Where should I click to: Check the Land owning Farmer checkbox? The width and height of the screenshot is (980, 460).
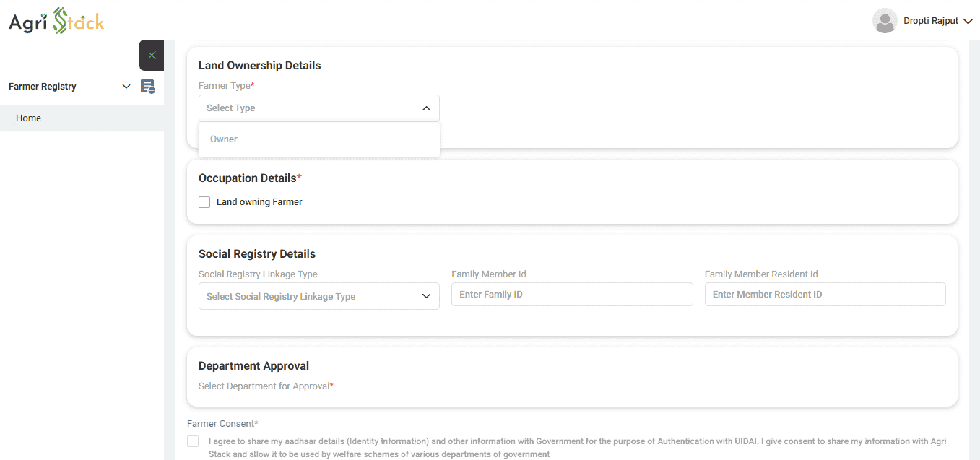coord(204,202)
